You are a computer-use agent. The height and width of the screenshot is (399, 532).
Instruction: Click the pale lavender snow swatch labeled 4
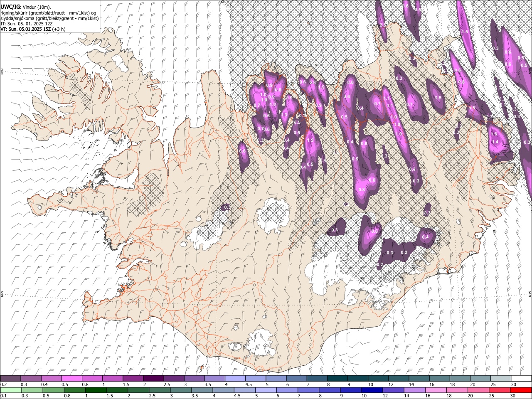(x=235, y=378)
